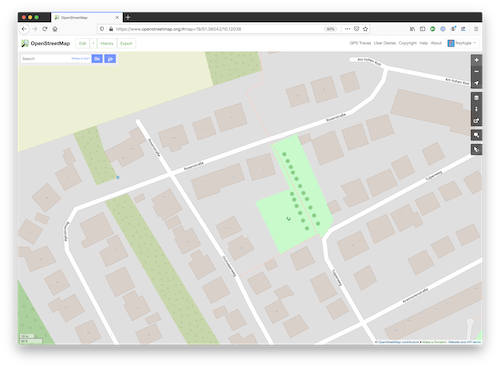Open the GPS Traces link
The height and width of the screenshot is (368, 500).
pyautogui.click(x=360, y=43)
